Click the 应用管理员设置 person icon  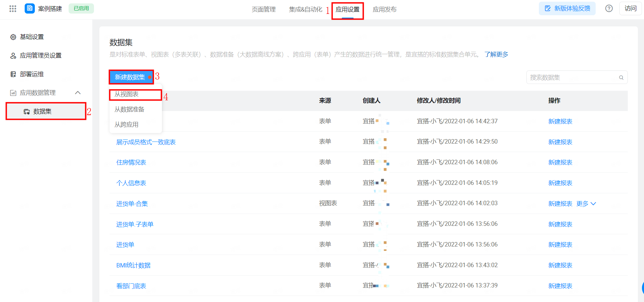pos(13,56)
